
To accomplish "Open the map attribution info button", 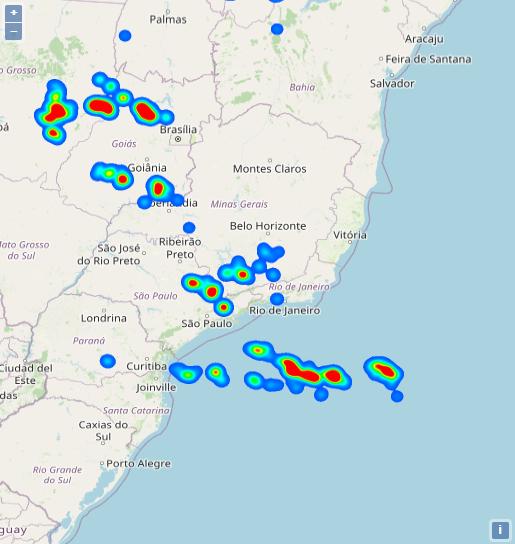I will tap(500, 530).
